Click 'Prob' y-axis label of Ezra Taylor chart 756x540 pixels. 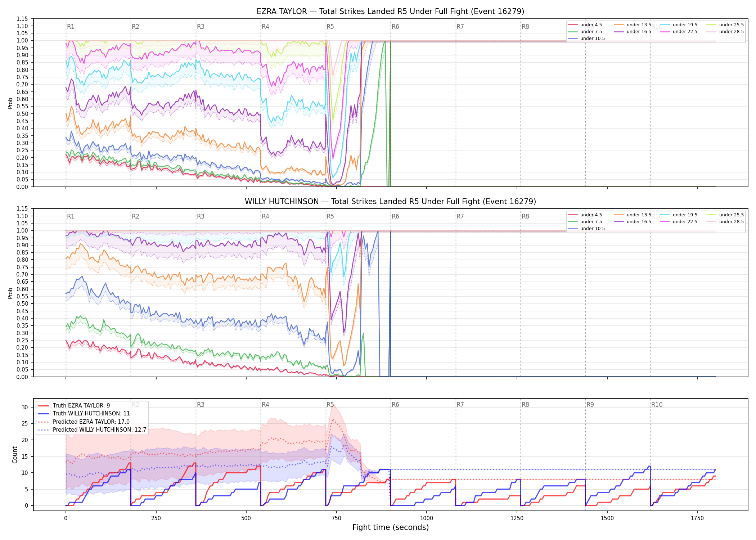(x=10, y=103)
